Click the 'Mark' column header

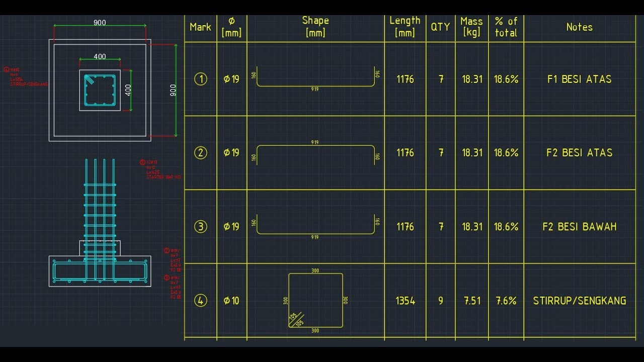[200, 27]
